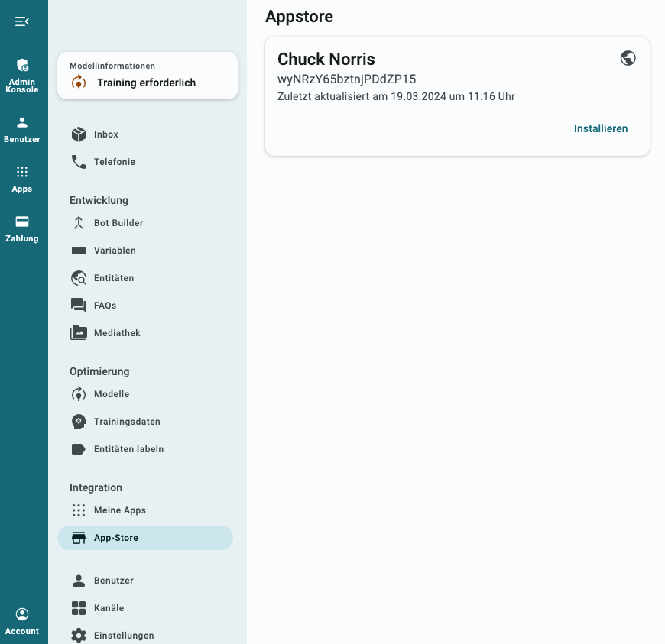
Task: Click the App-Store storefront icon
Action: pyautogui.click(x=79, y=538)
